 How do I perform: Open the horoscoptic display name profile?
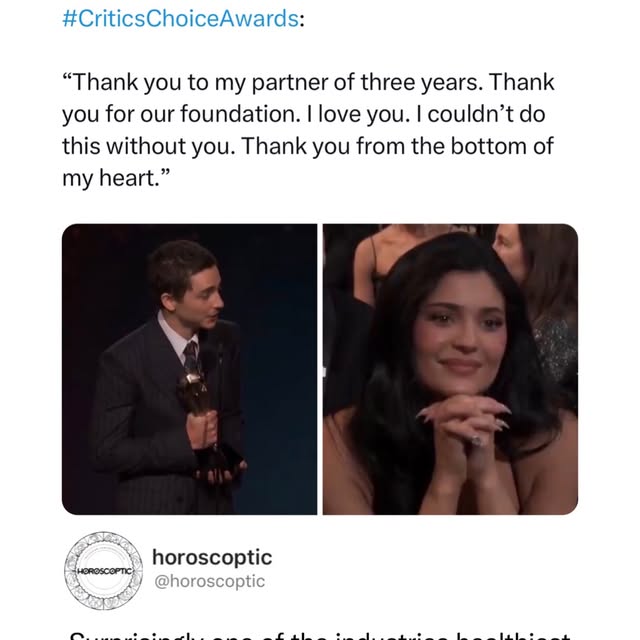[x=211, y=557]
